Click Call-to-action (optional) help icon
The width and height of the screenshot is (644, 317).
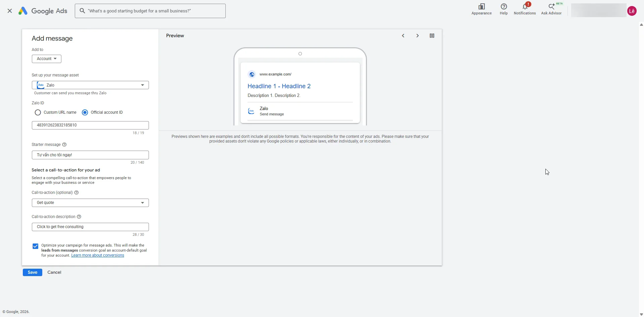(x=76, y=193)
